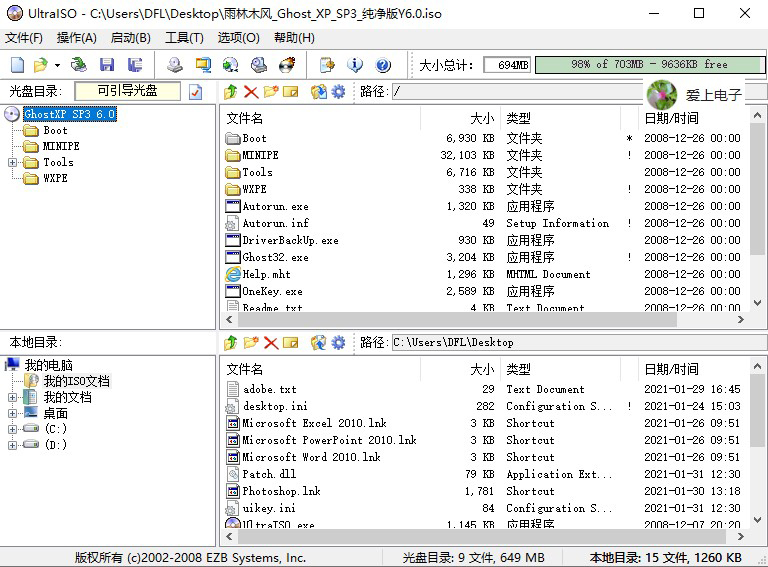Click the local pane refresh icon
Image resolution: width=768 pixels, height=567 pixels.
(318, 343)
